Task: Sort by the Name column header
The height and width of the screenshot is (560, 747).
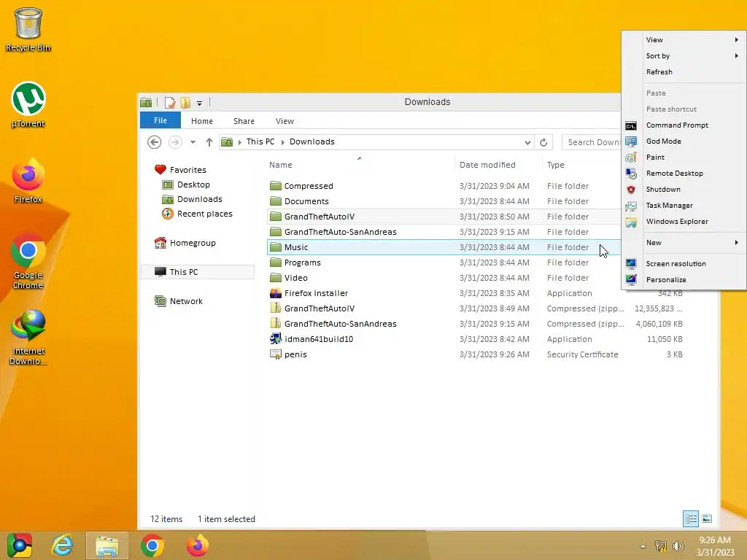Action: [281, 165]
